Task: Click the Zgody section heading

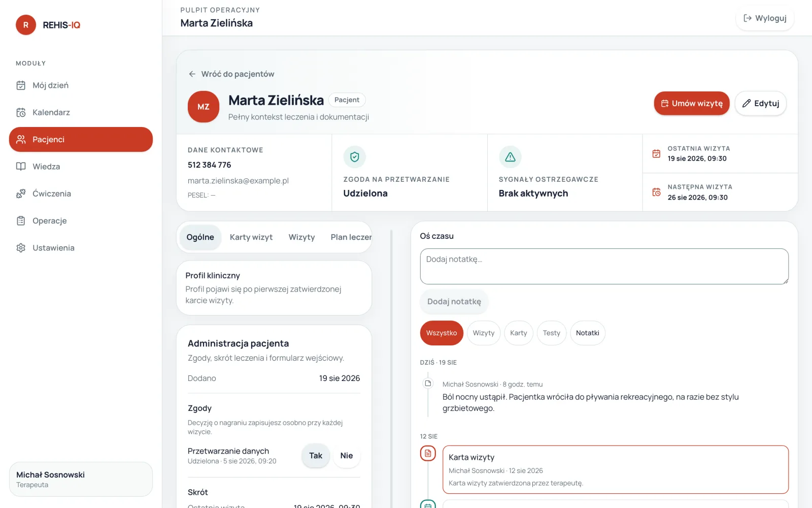Action: pos(199,408)
